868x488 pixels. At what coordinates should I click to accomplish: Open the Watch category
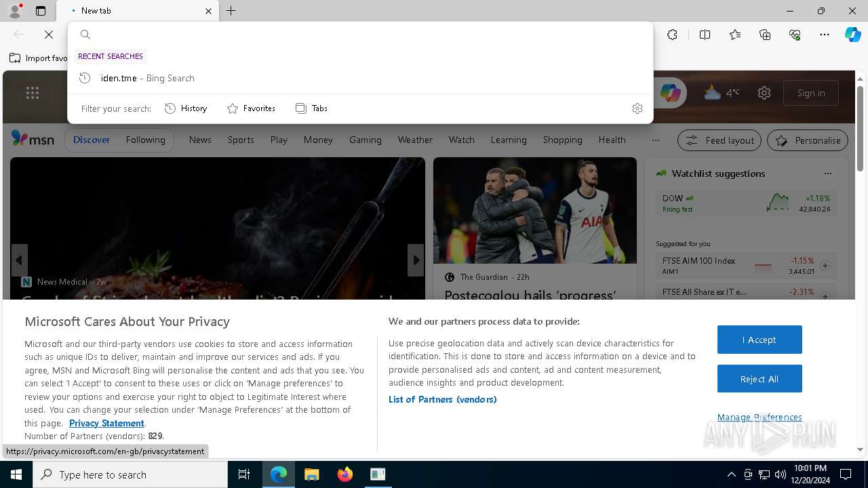pos(461,140)
